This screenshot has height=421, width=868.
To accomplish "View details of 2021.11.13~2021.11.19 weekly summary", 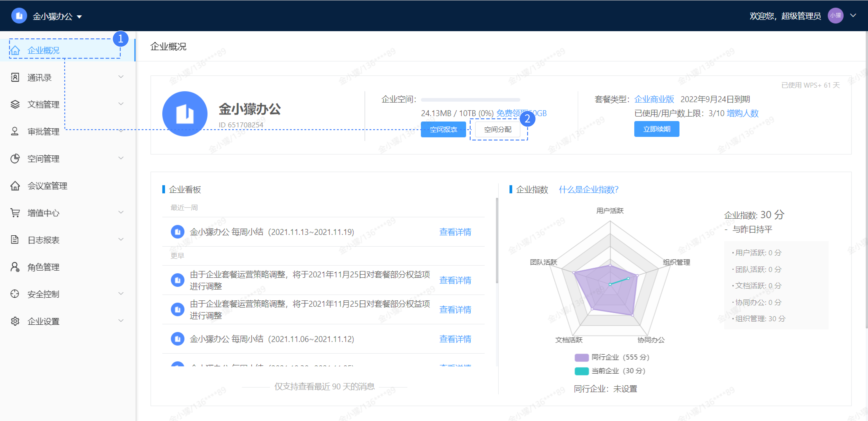I will [455, 232].
